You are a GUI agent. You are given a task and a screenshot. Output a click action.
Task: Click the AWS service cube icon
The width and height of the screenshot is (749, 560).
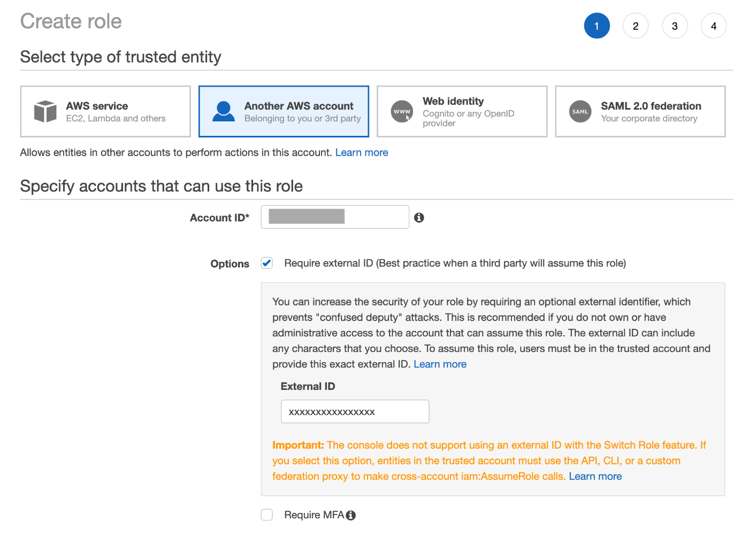45,111
